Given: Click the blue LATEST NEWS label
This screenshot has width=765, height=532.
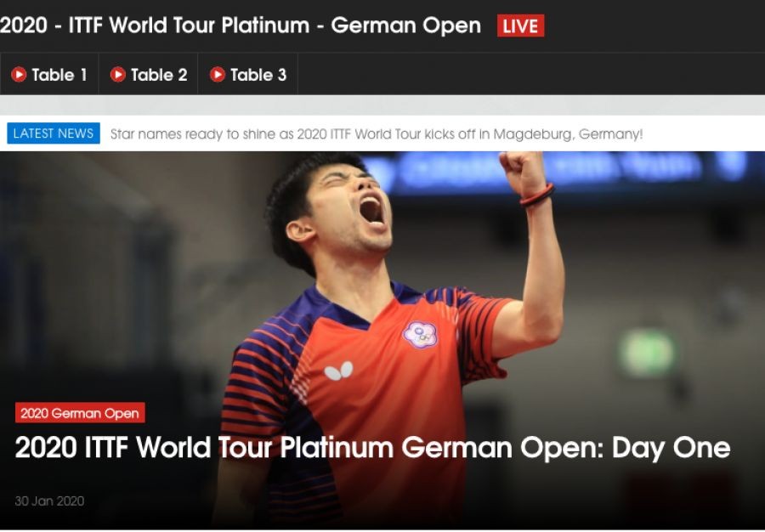Looking at the screenshot, I should coord(54,133).
